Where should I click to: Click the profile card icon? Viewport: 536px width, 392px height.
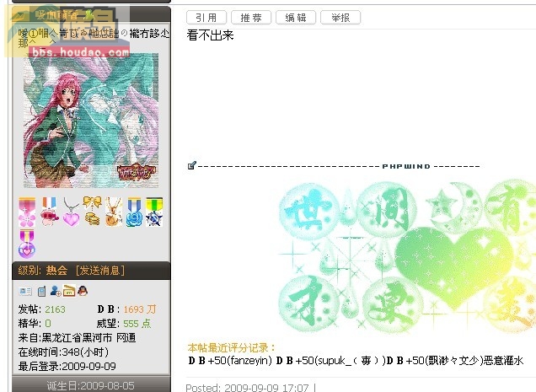point(25,291)
